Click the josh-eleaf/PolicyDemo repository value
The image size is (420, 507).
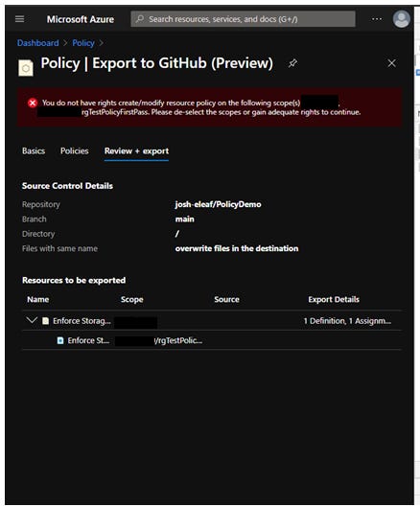click(x=218, y=204)
